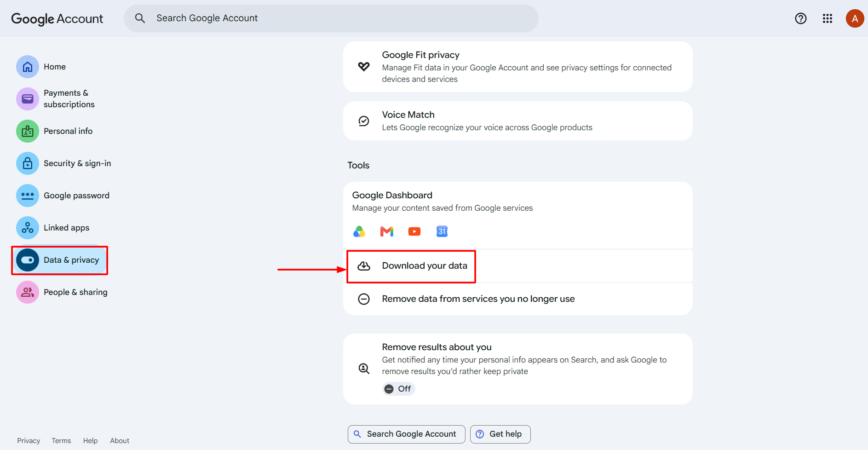
Task: Open the Google Drive icon in Dashboard
Action: coord(359,231)
